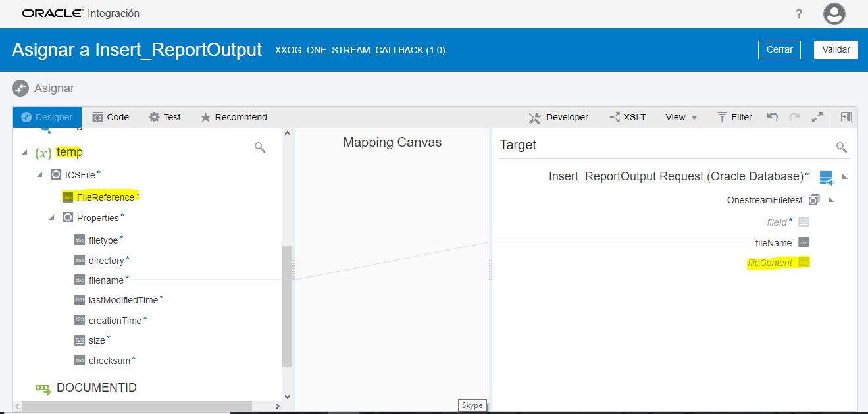The height and width of the screenshot is (414, 868).
Task: Click the Undo arrow icon
Action: [771, 116]
